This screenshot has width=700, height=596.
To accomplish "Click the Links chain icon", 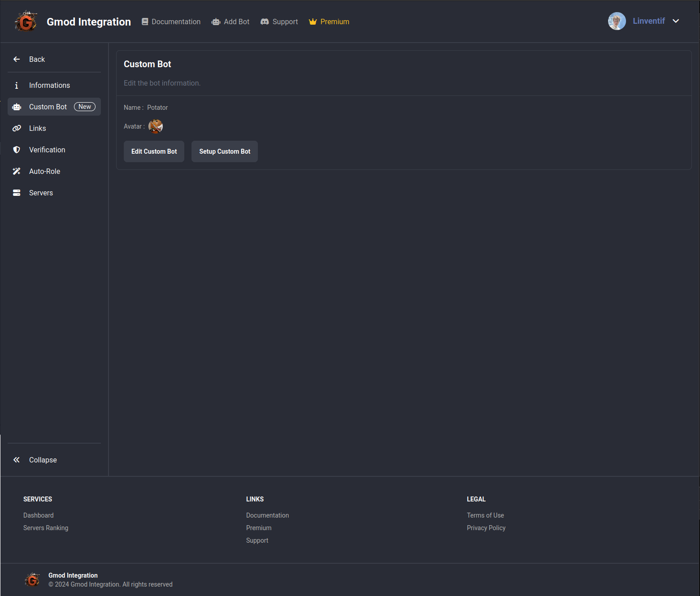I will [17, 128].
